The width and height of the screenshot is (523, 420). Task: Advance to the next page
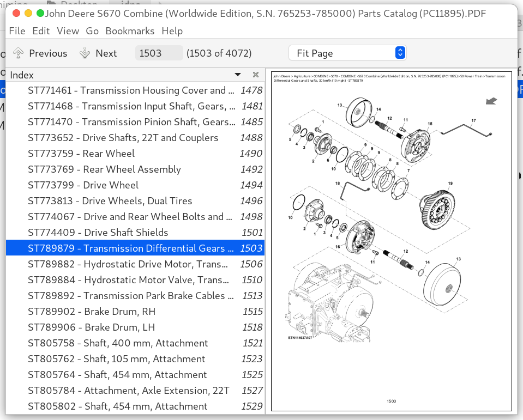coord(98,53)
